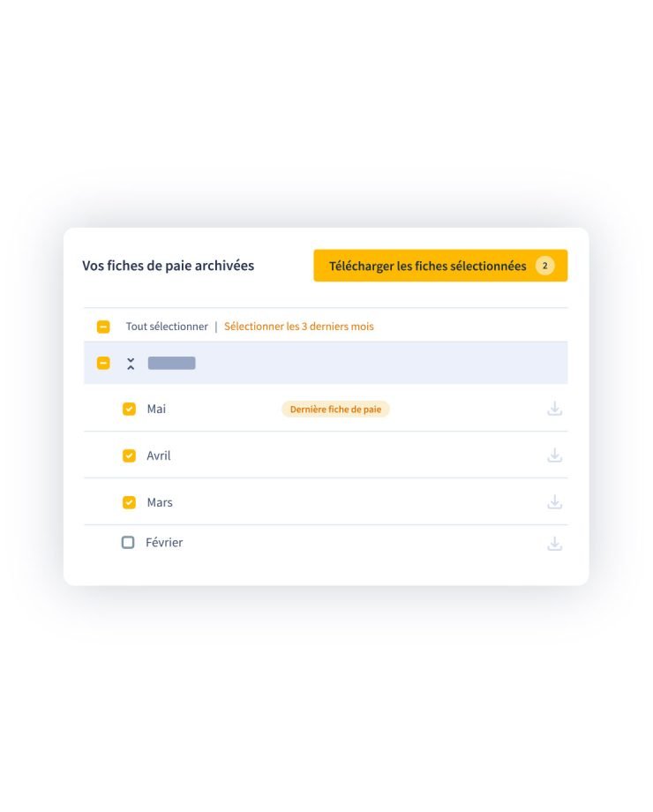Click the Sélectionner les 3 derniers mois link
This screenshot has height=812, width=653.
tap(299, 327)
